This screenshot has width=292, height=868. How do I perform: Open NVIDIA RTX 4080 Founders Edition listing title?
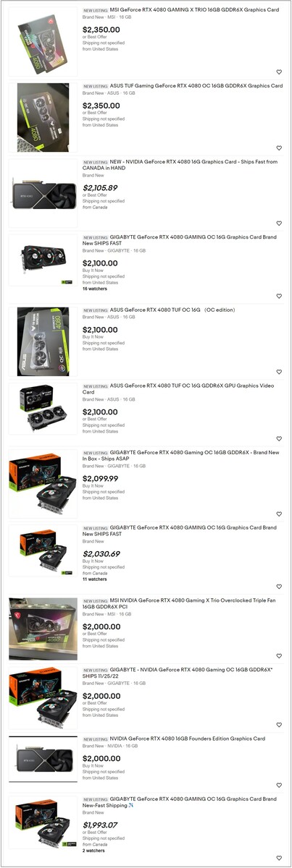pyautogui.click(x=187, y=739)
